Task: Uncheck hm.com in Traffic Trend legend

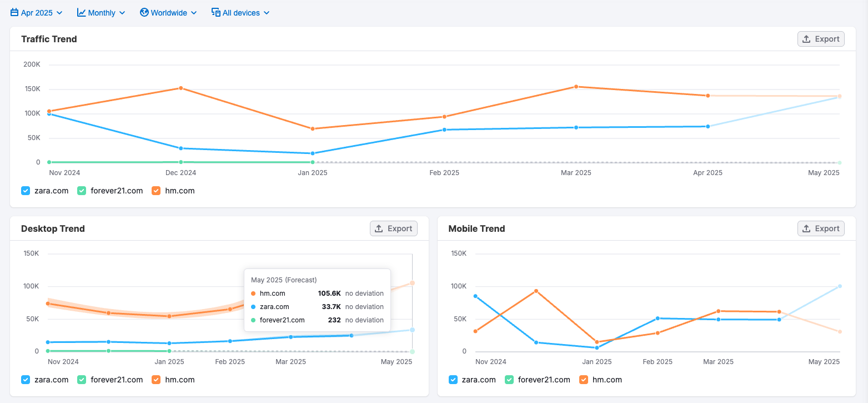Action: coord(156,191)
